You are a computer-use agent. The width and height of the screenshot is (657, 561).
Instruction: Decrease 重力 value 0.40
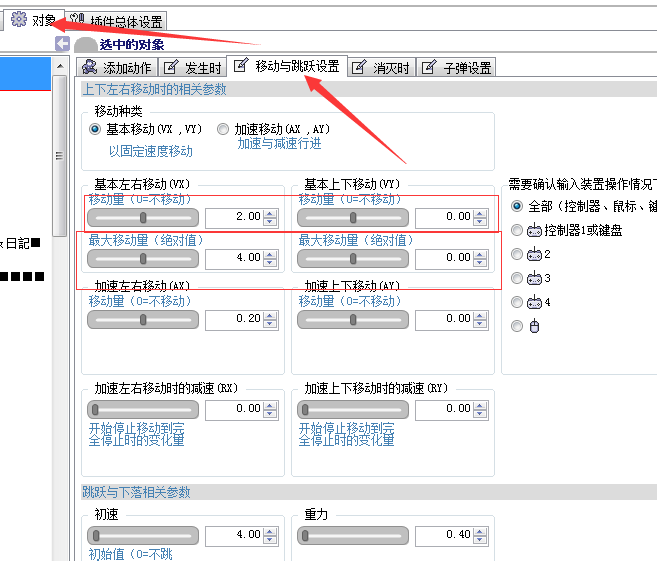(x=480, y=540)
